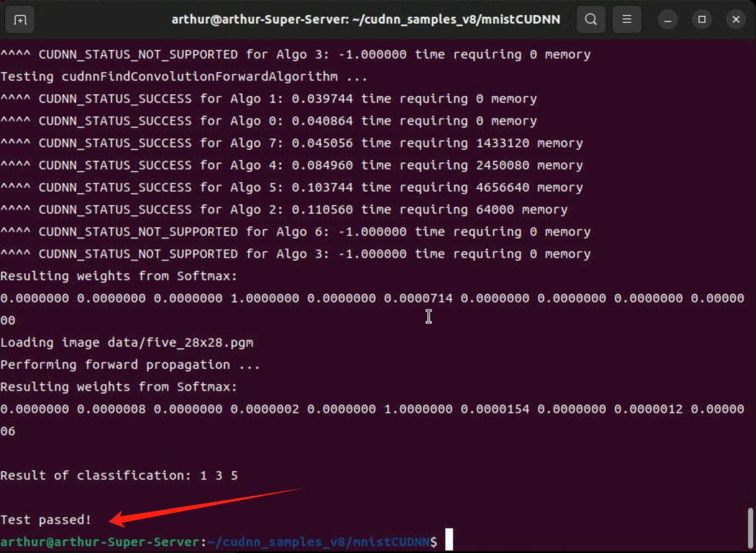The width and height of the screenshot is (756, 553).
Task: Click the Algo 0 success line
Action: pos(268,121)
